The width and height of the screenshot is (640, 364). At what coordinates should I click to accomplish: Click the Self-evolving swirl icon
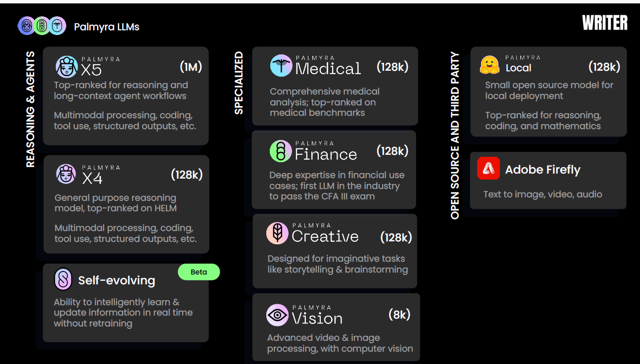coord(63,280)
